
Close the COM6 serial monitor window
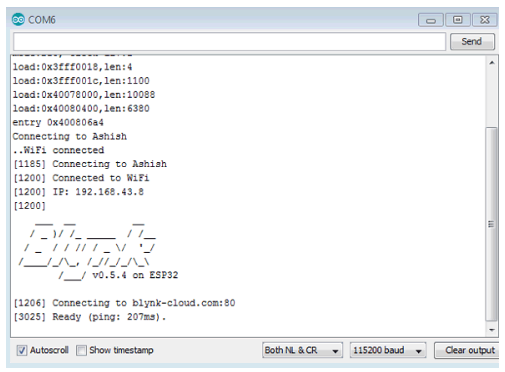point(484,20)
